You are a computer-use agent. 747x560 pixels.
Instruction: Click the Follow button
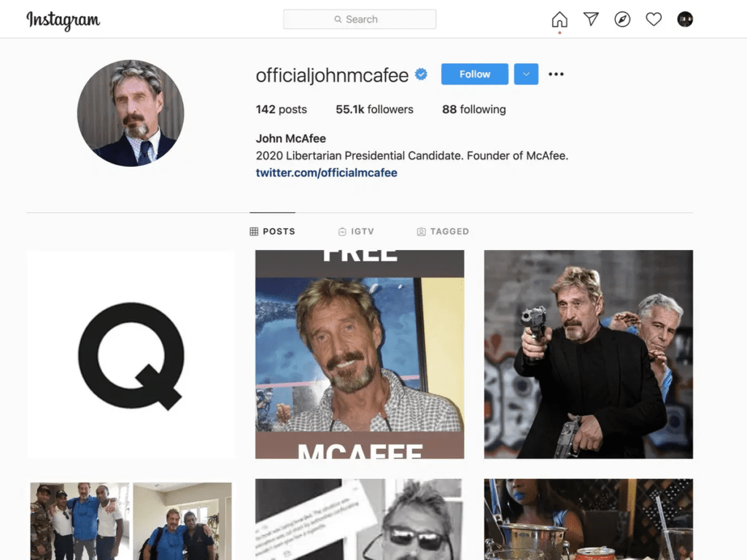pos(474,74)
